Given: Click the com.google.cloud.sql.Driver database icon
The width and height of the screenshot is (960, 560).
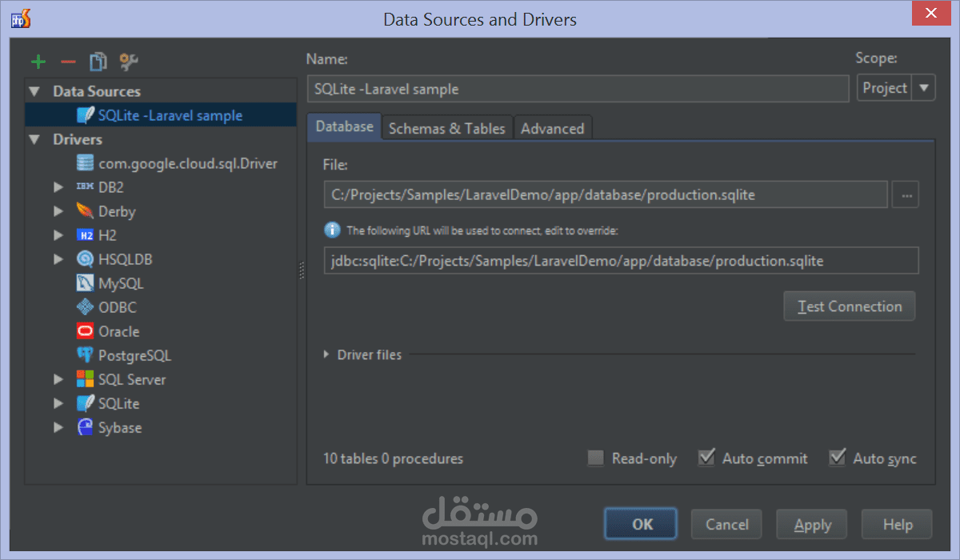Looking at the screenshot, I should [85, 163].
